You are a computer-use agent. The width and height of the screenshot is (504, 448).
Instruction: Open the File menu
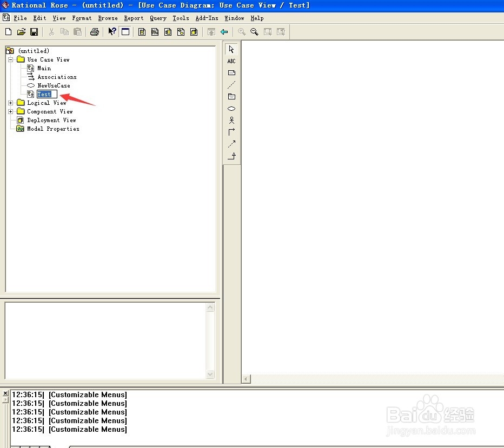click(20, 18)
